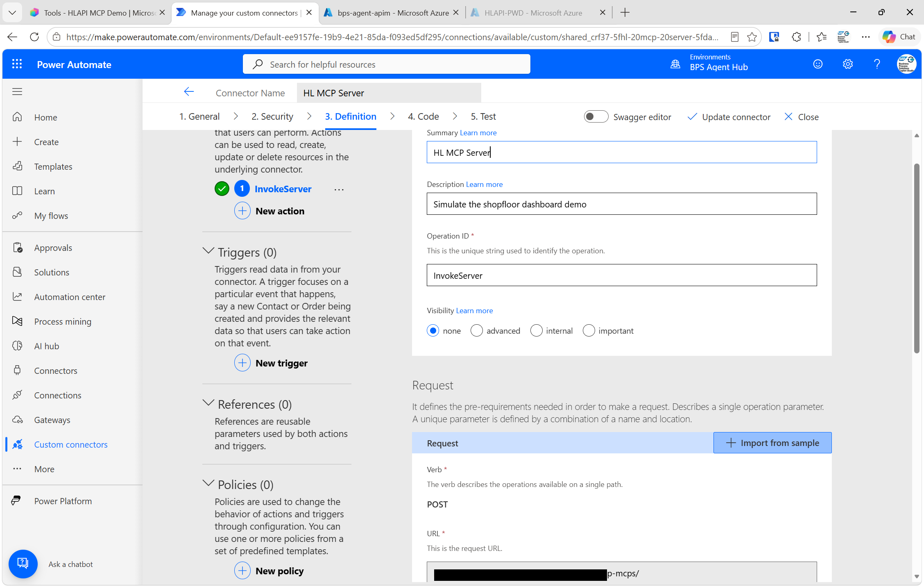
Task: Click the Environments globe icon
Action: [675, 64]
